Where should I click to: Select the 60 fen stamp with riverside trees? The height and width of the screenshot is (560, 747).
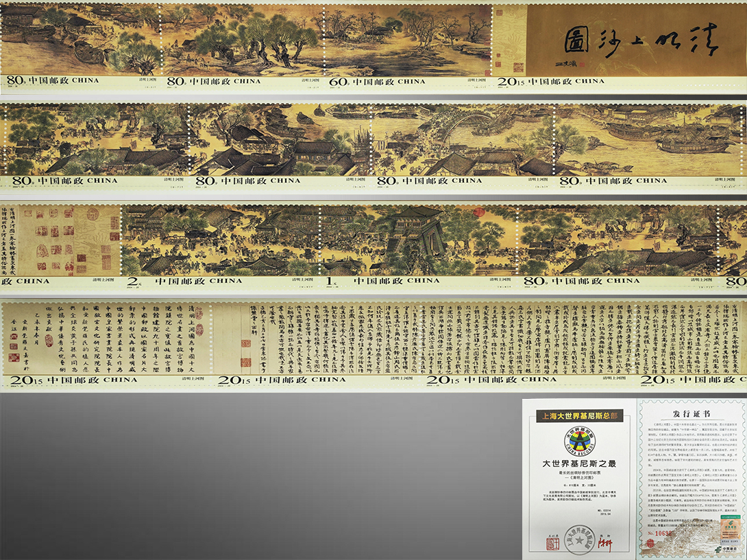tap(408, 47)
